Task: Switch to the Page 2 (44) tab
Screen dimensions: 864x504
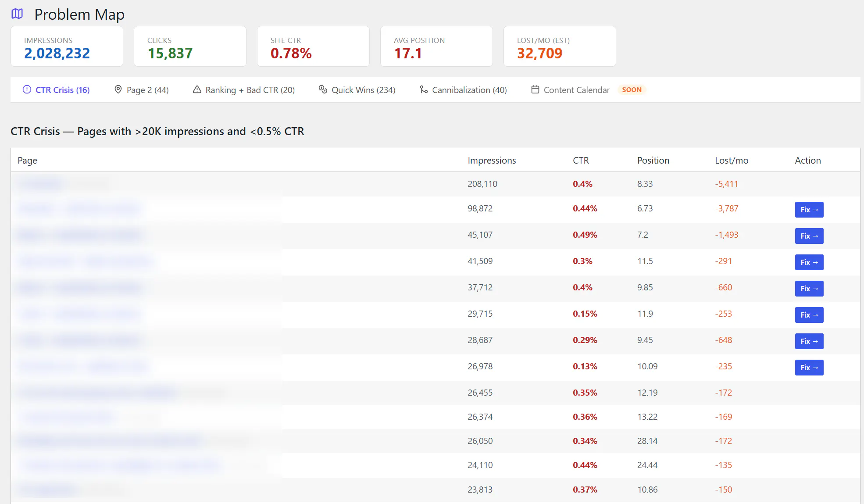Action: (x=141, y=90)
